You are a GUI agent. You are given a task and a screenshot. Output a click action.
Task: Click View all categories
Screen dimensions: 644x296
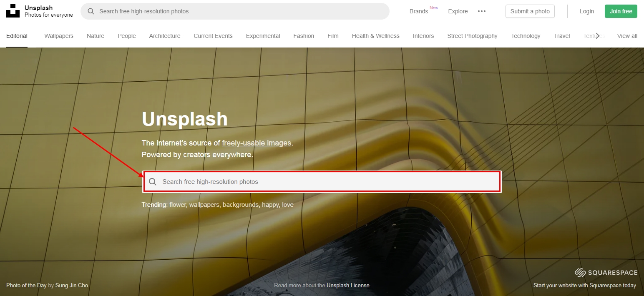click(x=627, y=36)
